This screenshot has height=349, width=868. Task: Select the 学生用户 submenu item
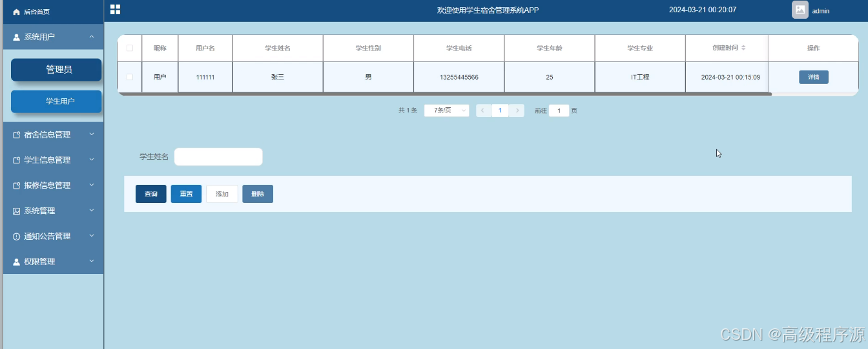[56, 101]
